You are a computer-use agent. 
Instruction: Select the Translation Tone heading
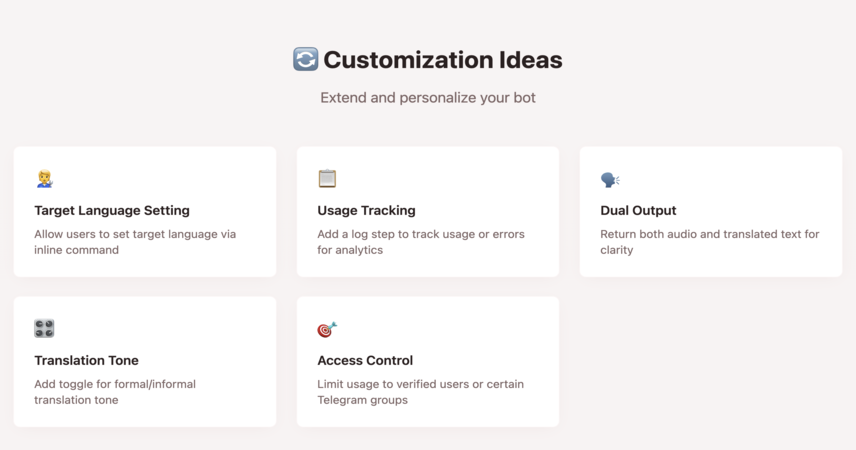coord(86,360)
